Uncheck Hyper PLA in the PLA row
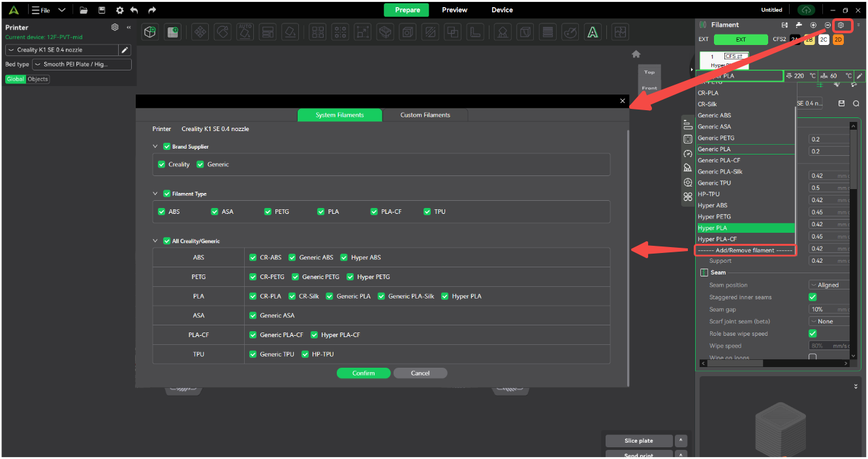 [445, 296]
